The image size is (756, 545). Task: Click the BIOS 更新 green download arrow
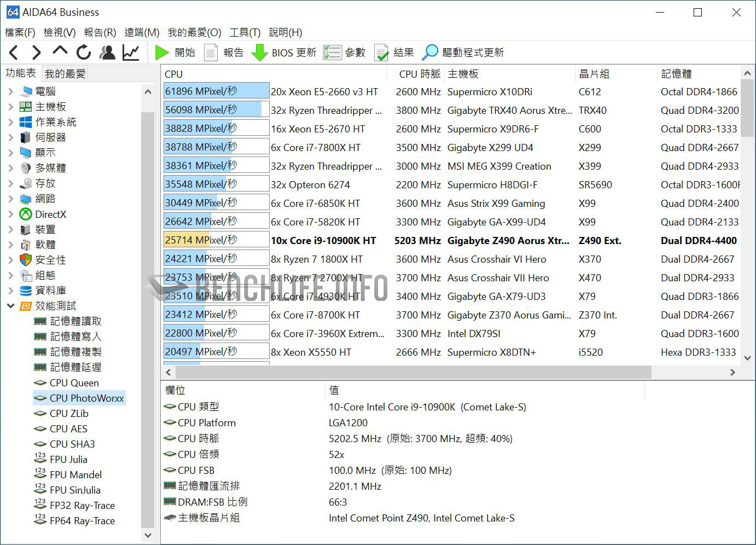(259, 53)
